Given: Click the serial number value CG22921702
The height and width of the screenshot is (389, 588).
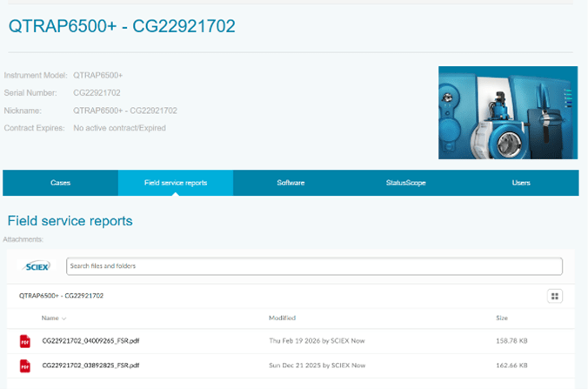Looking at the screenshot, I should pos(97,92).
